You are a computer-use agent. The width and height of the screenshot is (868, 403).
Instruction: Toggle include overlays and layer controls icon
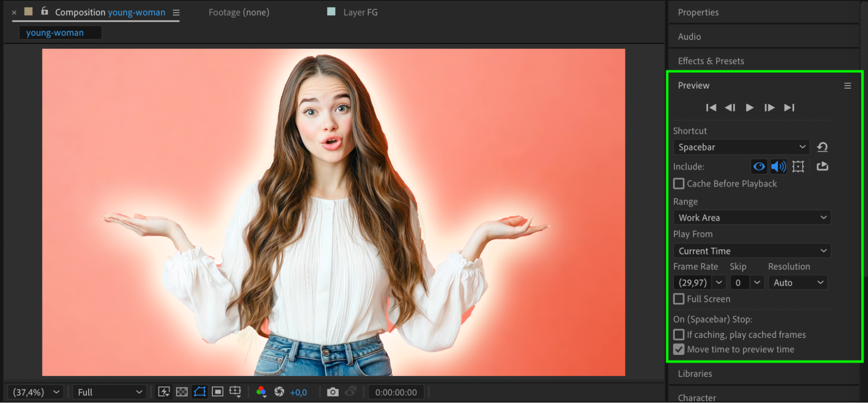(x=798, y=166)
